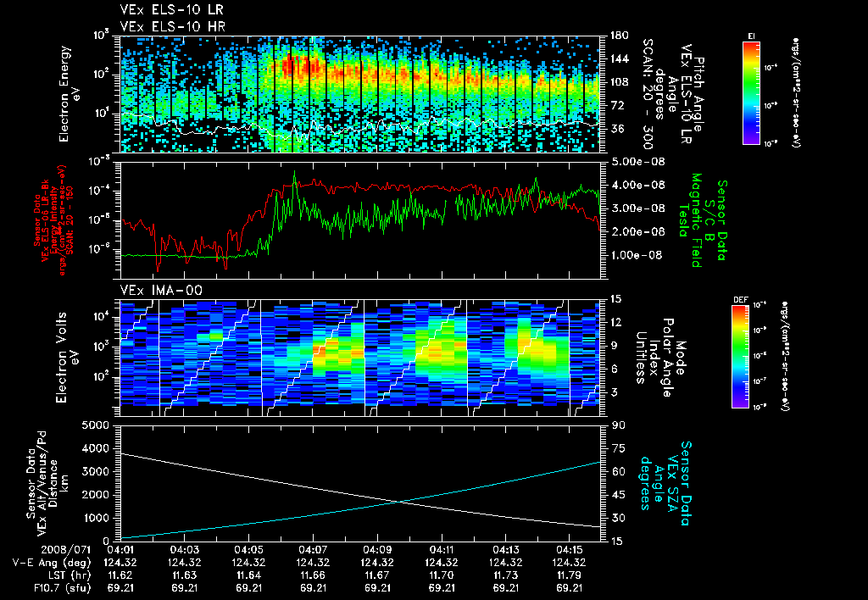Click the 'F10.7 (sfu)' row label

[x=61, y=588]
